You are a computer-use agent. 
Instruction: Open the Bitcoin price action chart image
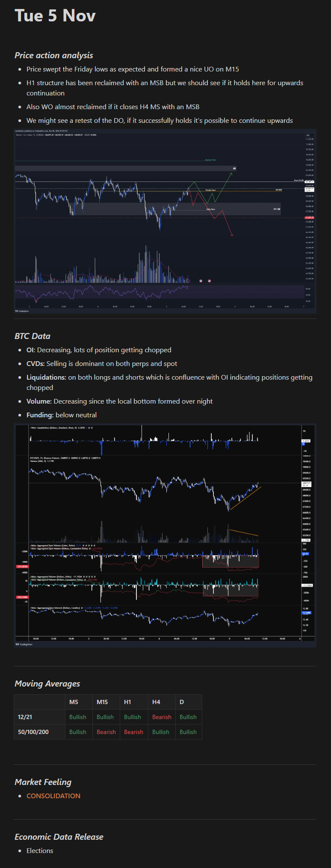[165, 221]
